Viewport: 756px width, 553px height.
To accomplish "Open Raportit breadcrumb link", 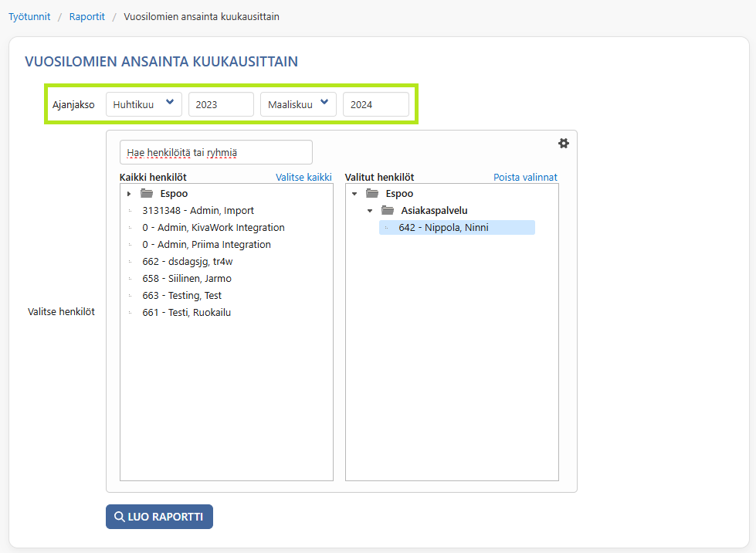I will (86, 16).
